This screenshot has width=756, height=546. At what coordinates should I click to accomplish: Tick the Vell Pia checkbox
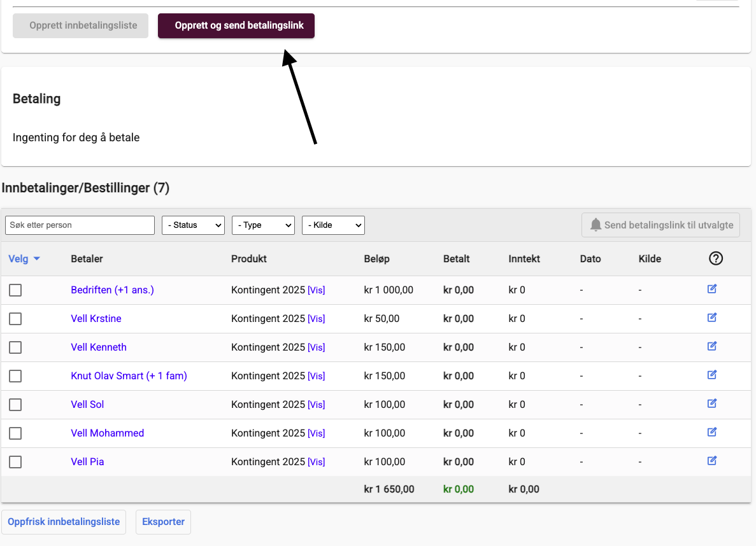point(15,462)
